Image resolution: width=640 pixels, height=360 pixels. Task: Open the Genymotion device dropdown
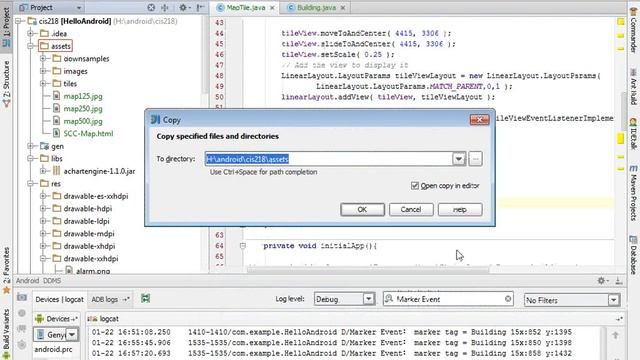pos(72,335)
